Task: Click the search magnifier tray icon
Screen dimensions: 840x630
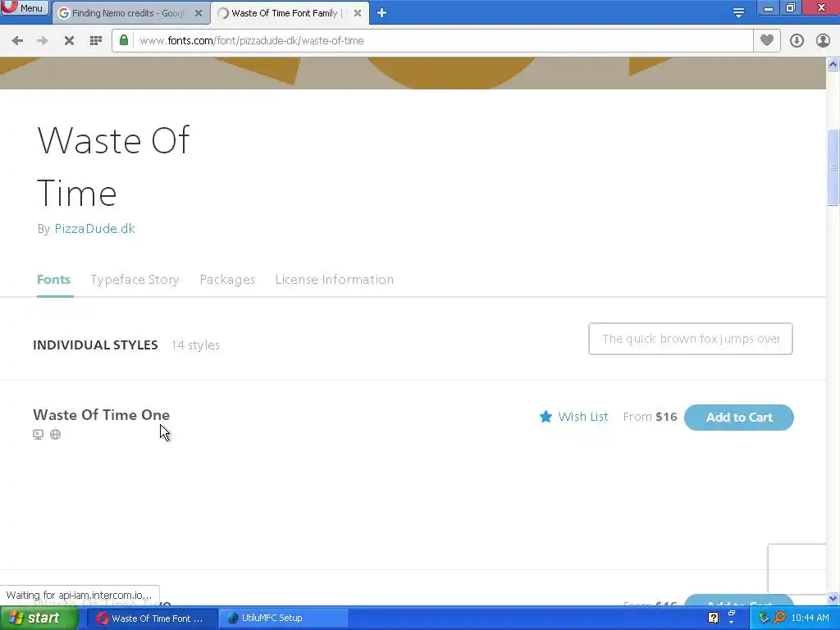Action: point(779,619)
